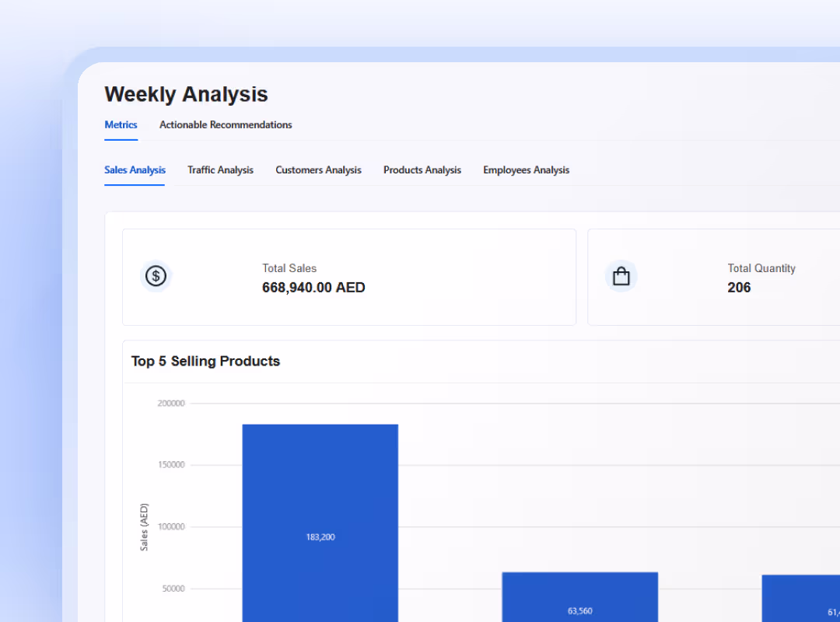Select the Sales Analysis tab
Image resolution: width=840 pixels, height=622 pixels.
[135, 169]
